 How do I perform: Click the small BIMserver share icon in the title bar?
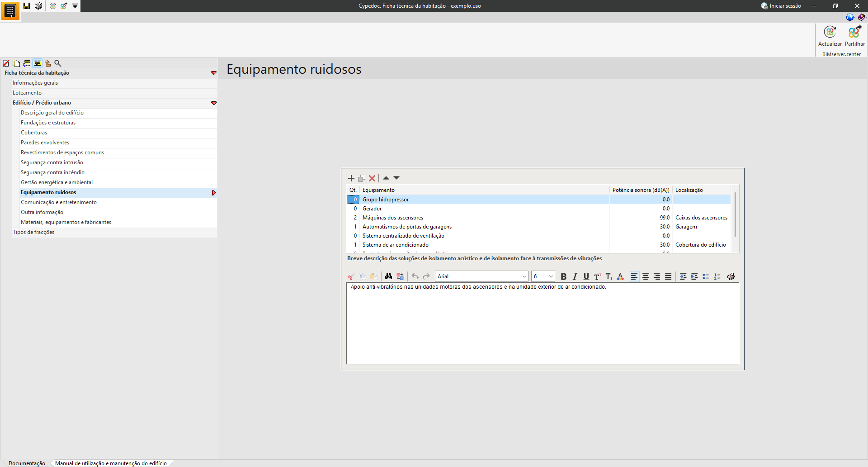click(64, 6)
